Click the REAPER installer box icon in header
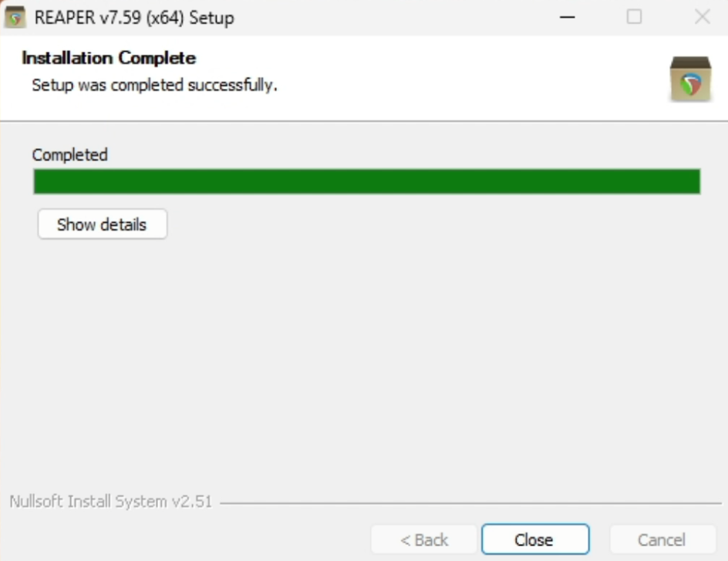This screenshot has height=561, width=728. pos(690,79)
